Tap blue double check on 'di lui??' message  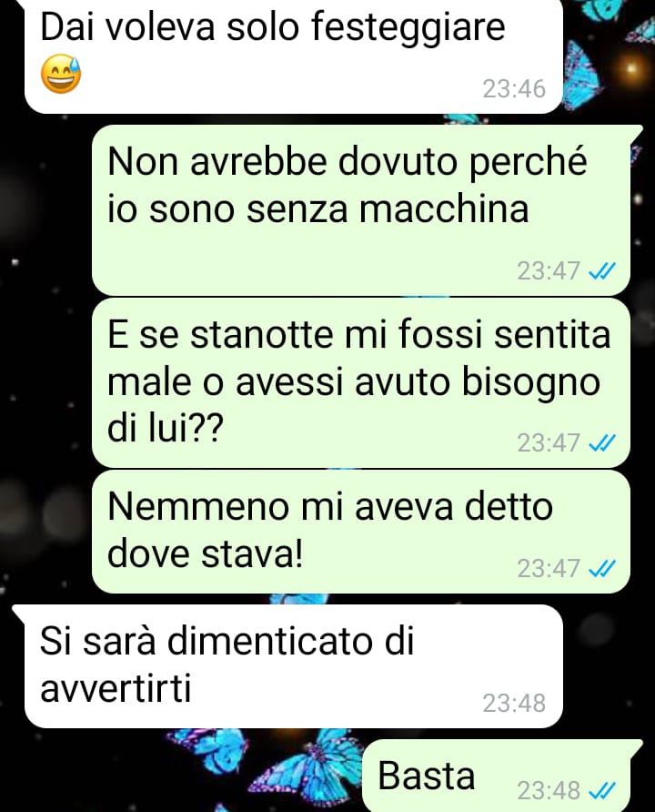[x=603, y=442]
